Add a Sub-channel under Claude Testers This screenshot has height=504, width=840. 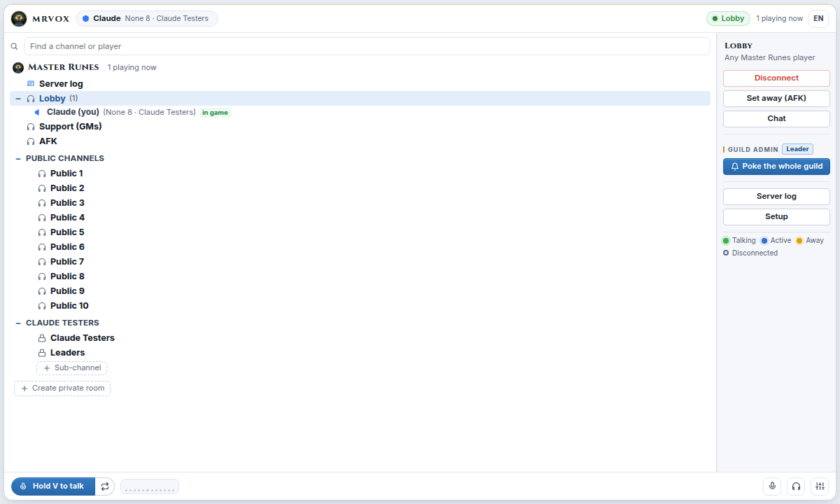tap(71, 368)
